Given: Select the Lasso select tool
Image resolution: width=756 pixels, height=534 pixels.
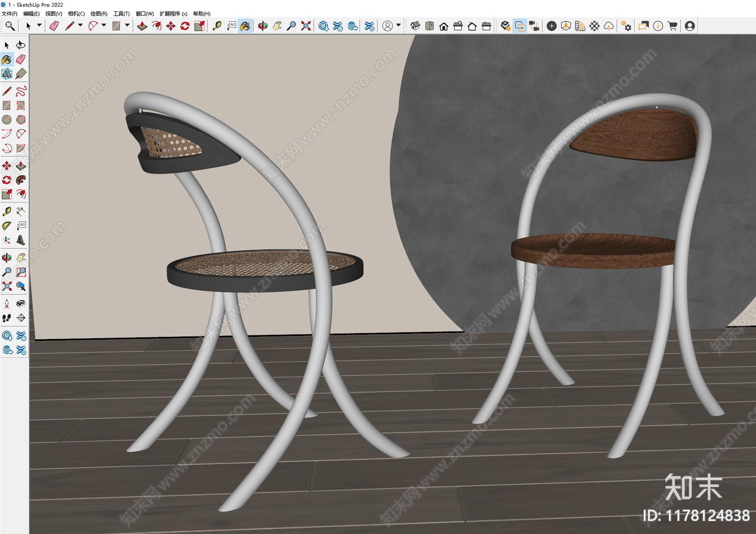Looking at the screenshot, I should click(21, 45).
